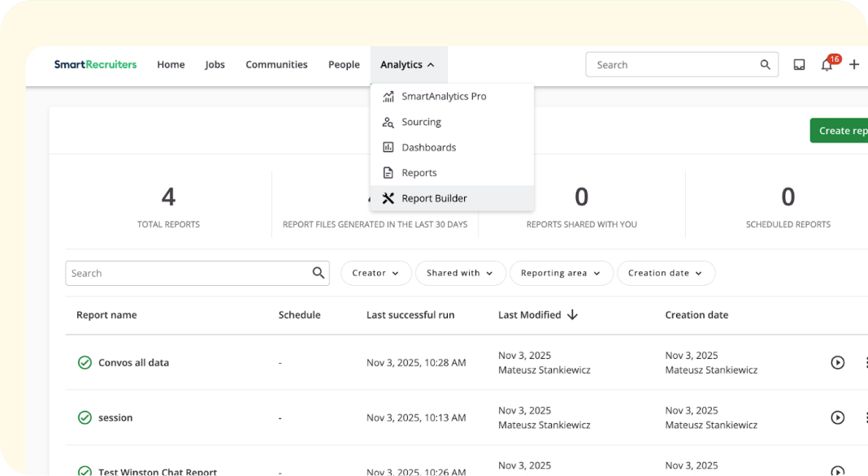Choose SmartAnalytics Pro menu entry
The image size is (868, 476).
[444, 97]
